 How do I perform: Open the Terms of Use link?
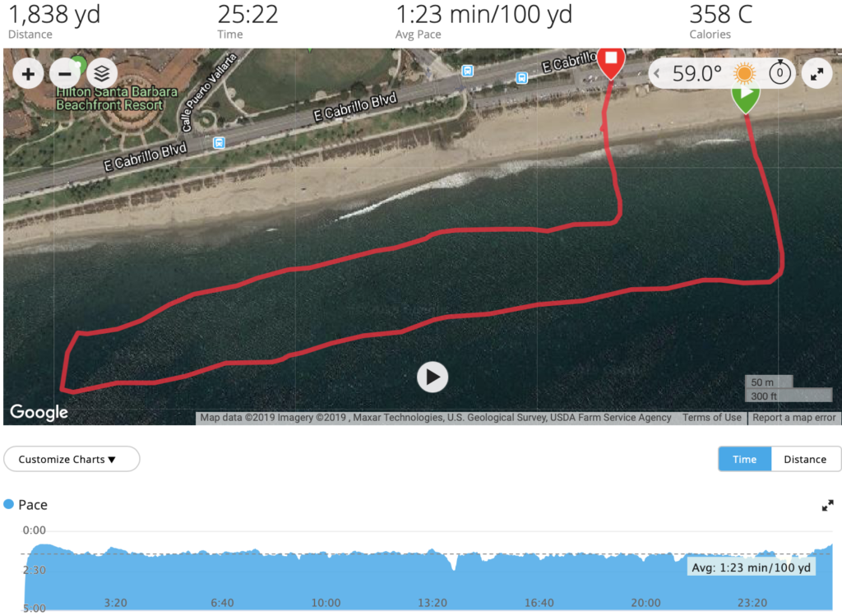711,417
